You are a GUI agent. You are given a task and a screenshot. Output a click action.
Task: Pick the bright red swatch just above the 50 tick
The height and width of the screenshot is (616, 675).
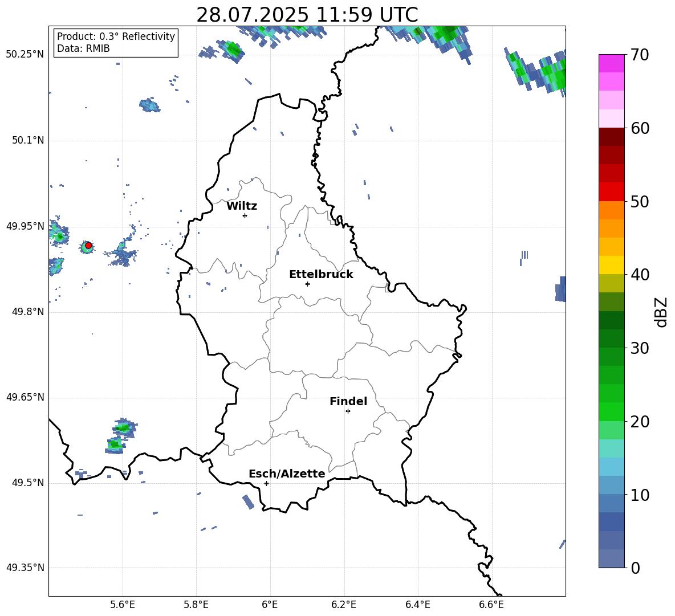tap(611, 192)
